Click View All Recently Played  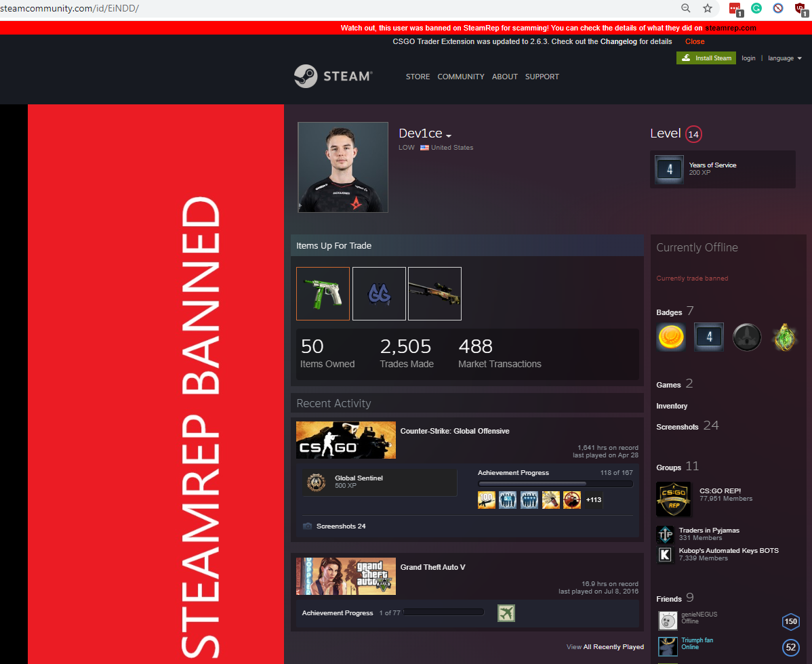pos(605,647)
